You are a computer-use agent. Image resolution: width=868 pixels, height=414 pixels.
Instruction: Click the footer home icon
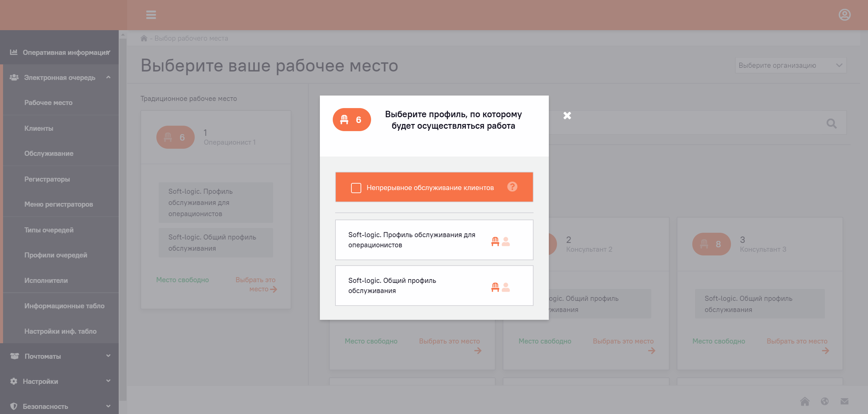(x=805, y=401)
